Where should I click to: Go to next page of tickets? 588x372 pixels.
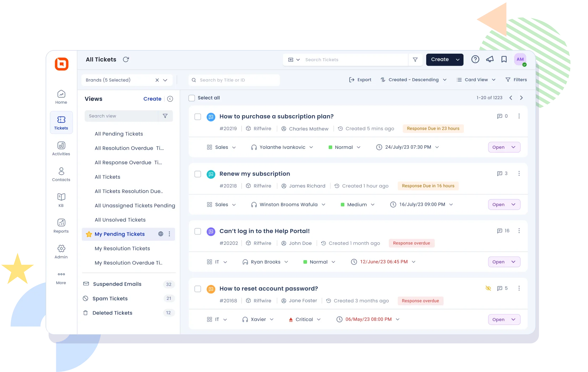pyautogui.click(x=521, y=98)
